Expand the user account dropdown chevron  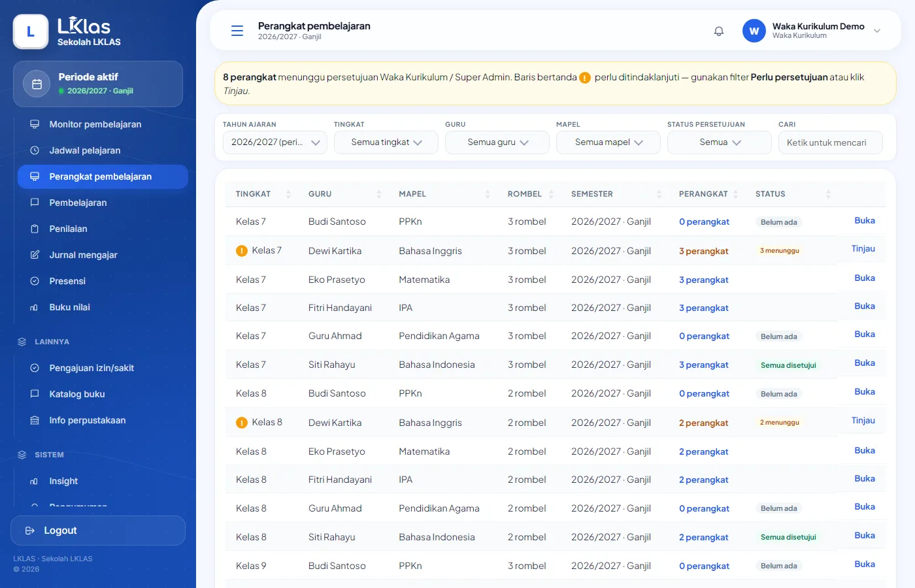click(877, 31)
